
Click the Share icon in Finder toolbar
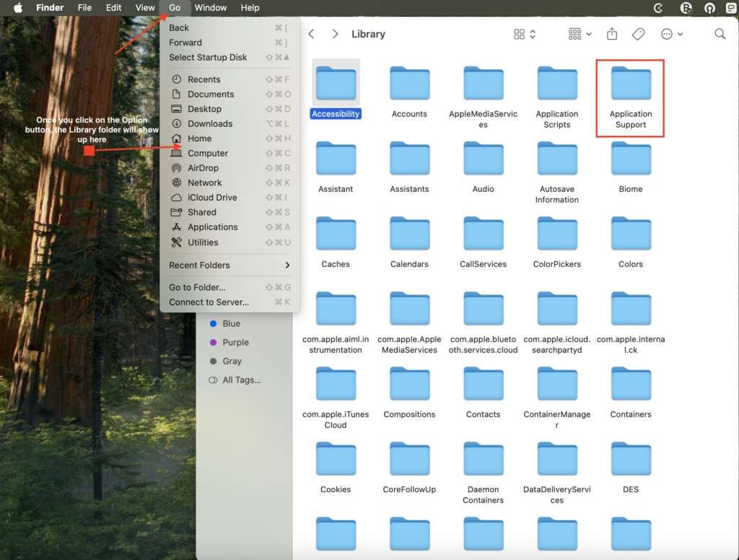pyautogui.click(x=612, y=34)
